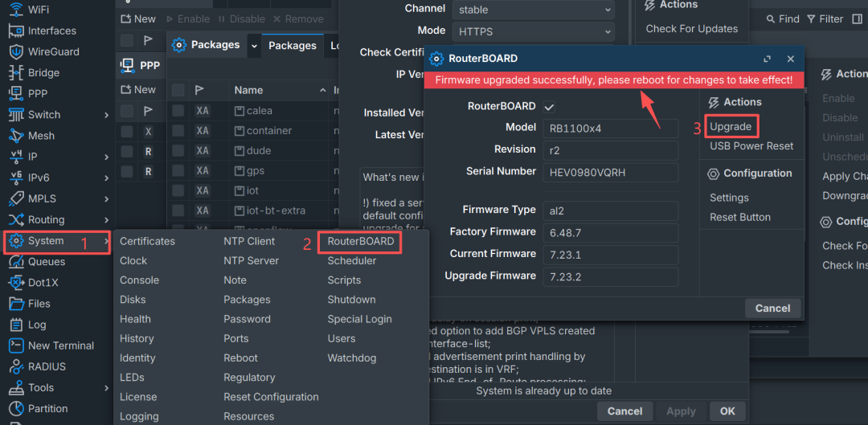
Task: Switch to the Packages tab
Action: point(293,45)
